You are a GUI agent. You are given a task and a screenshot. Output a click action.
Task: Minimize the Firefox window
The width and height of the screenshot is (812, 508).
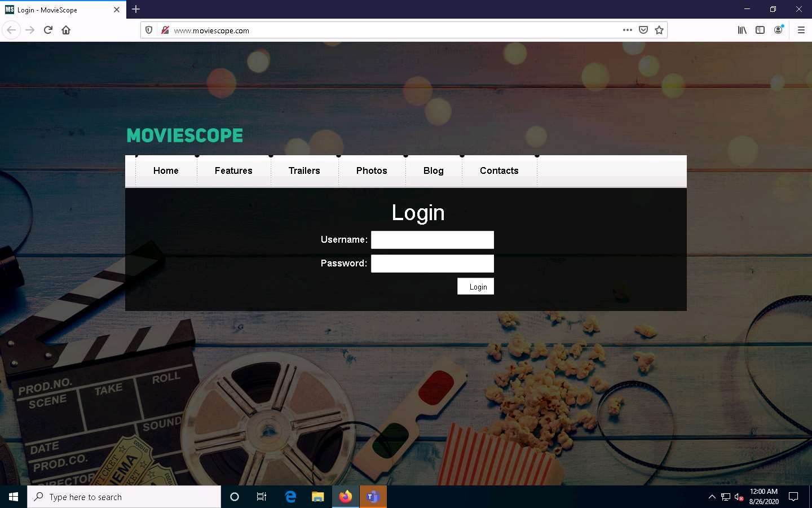point(747,9)
